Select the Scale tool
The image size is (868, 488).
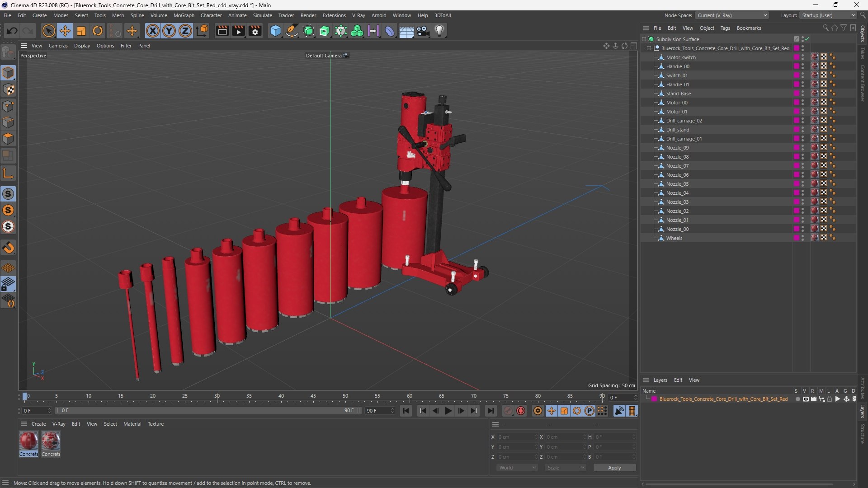[81, 31]
